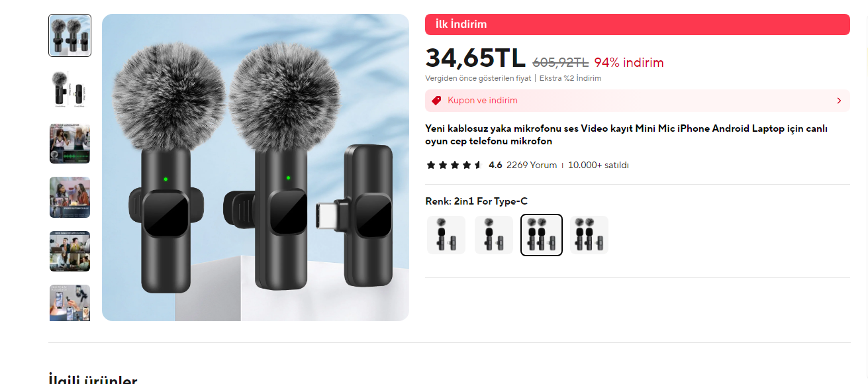The width and height of the screenshot is (868, 384).
Task: Click the İlk indirim red banner
Action: pyautogui.click(x=638, y=24)
